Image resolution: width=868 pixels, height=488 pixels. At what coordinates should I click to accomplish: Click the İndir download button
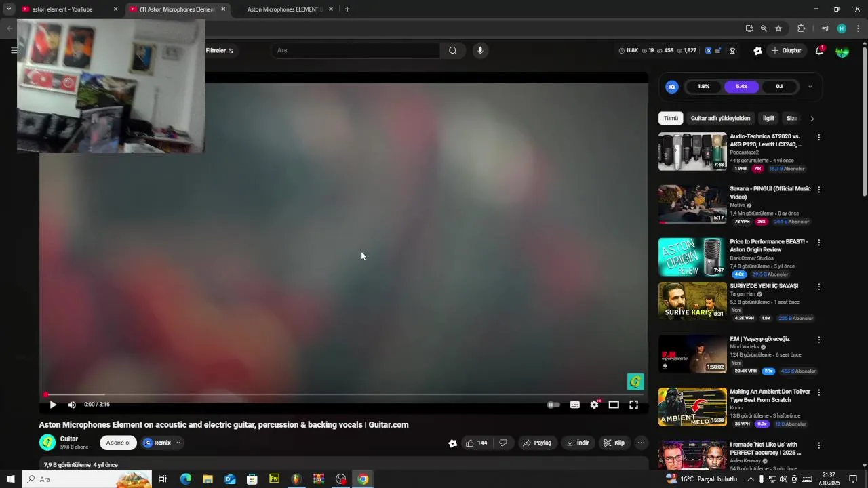[578, 443]
